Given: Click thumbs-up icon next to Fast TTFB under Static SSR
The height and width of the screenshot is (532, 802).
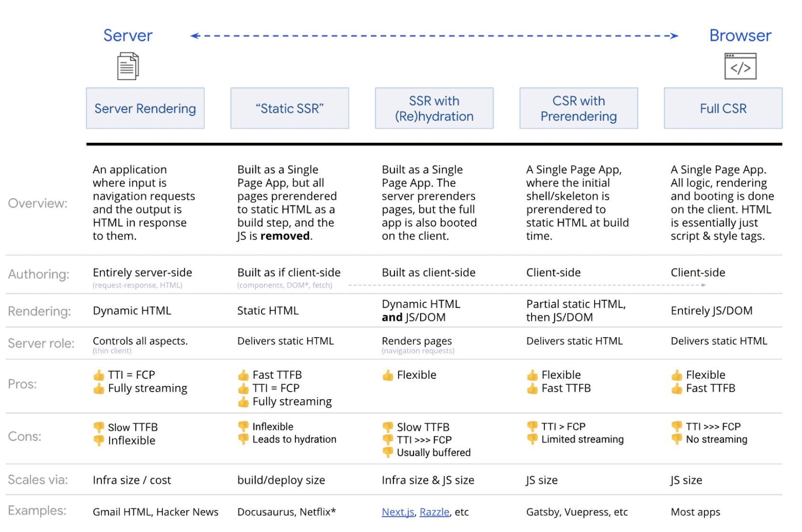Looking at the screenshot, I should tap(243, 375).
